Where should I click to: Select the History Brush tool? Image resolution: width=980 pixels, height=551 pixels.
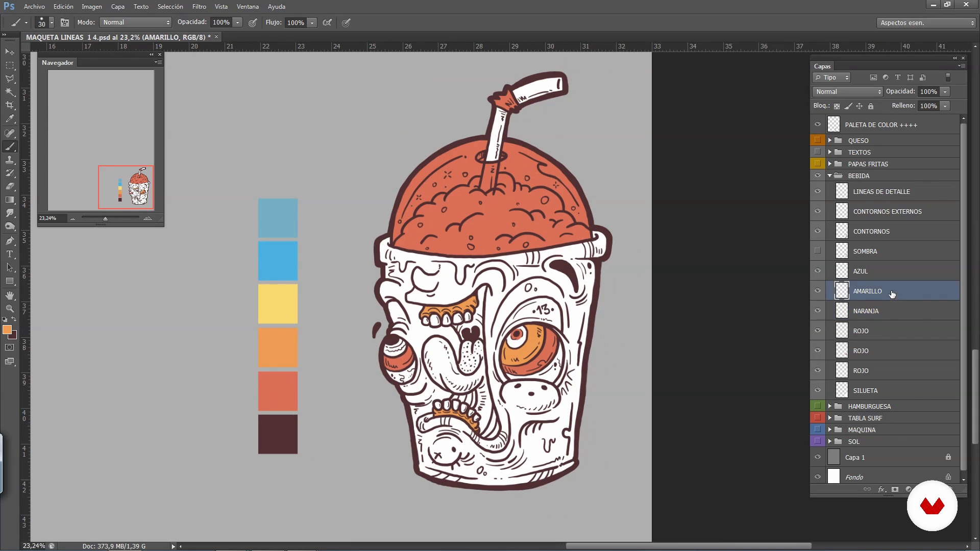point(10,173)
